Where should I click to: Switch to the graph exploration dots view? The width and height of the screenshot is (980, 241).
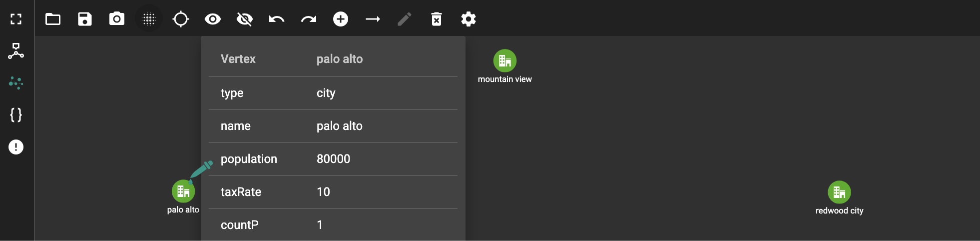(16, 83)
